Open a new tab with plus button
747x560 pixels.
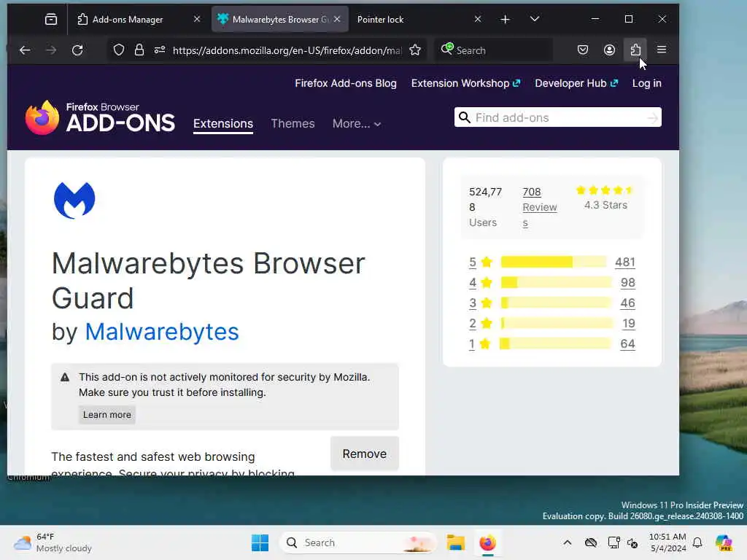tap(505, 19)
